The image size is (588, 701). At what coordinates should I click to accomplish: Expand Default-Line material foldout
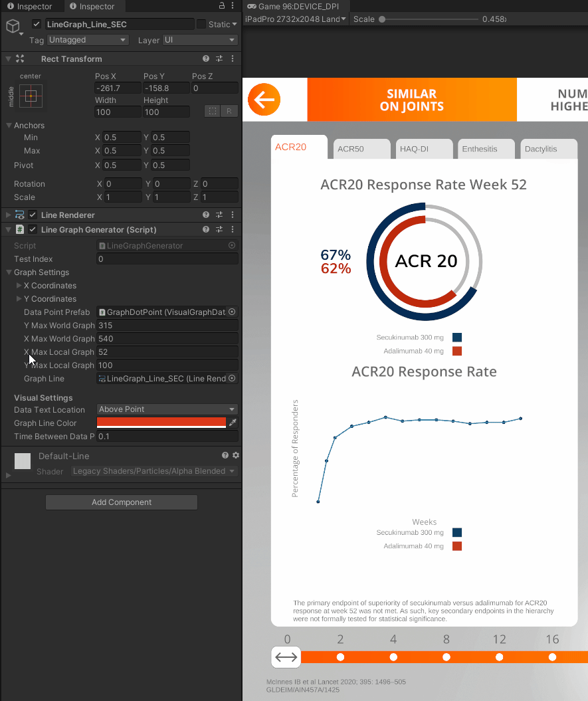(x=8, y=476)
